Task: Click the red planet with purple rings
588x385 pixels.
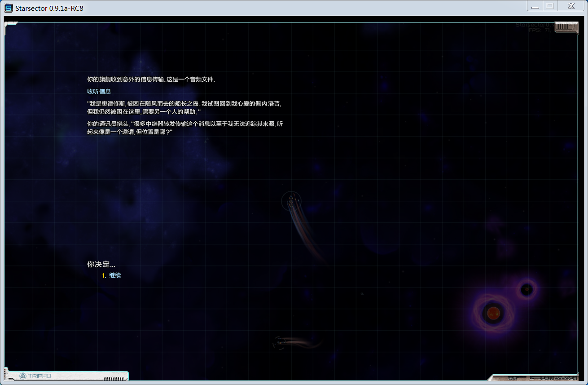Action: (493, 313)
